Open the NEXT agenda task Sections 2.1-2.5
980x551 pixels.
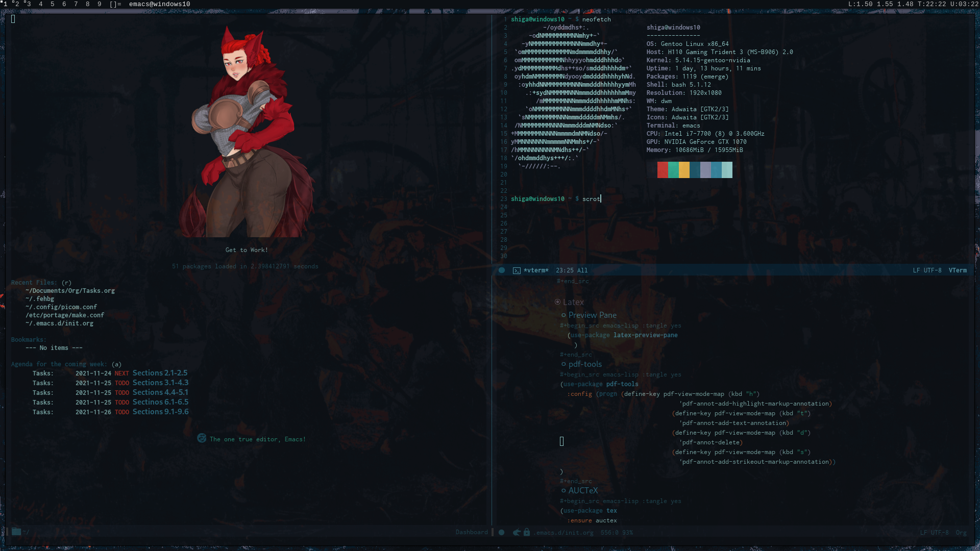point(160,373)
